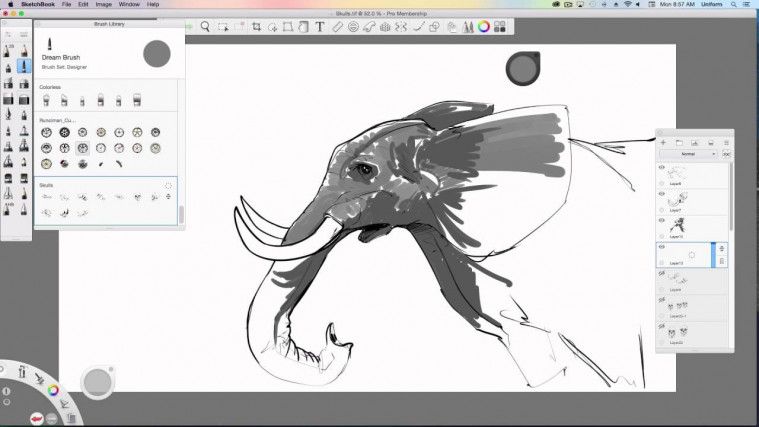Activate the Text tool

tap(320, 27)
